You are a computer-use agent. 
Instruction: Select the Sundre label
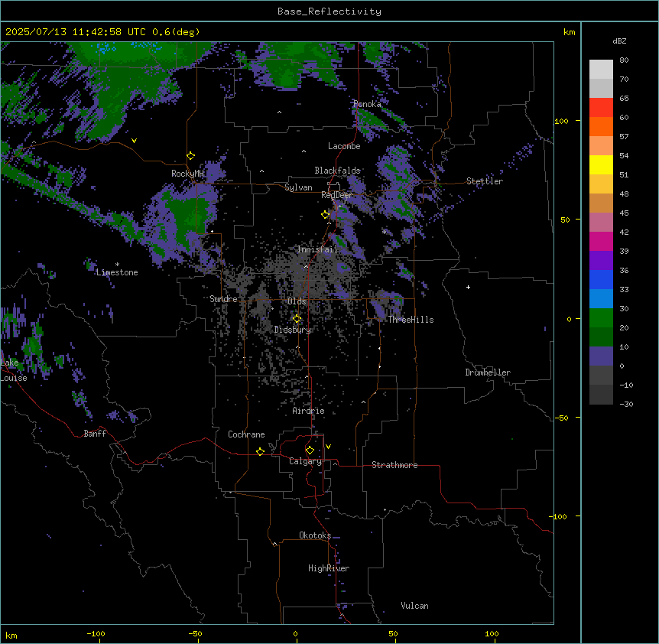click(223, 299)
